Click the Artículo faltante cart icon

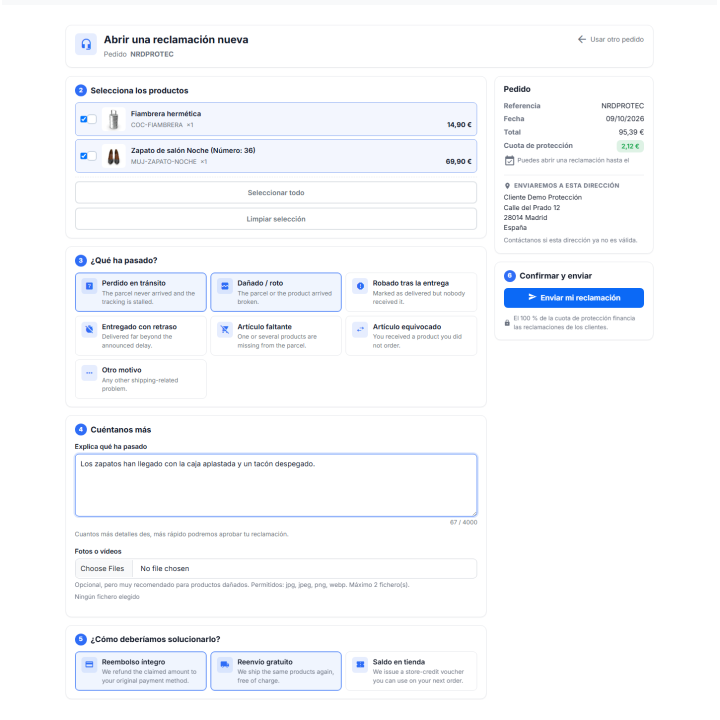click(225, 329)
